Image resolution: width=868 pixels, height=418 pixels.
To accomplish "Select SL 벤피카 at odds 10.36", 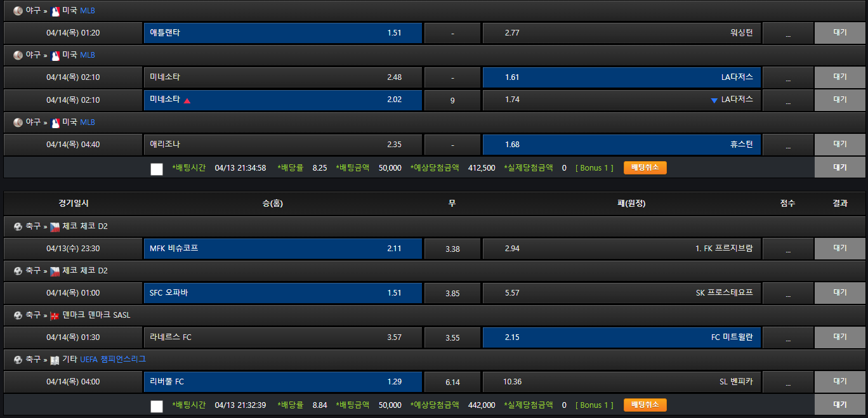I will click(622, 382).
